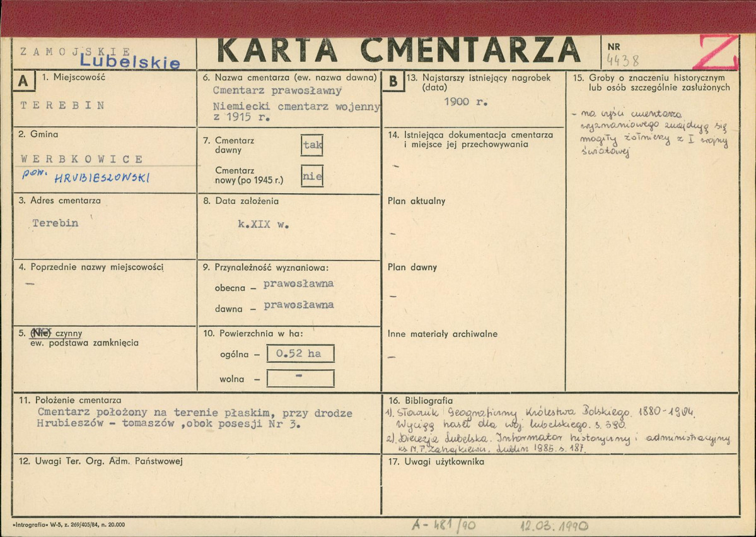Viewport: 756px width, 537px height.
Task: Select the text Cmentarz prawosławny
Action: click(277, 90)
